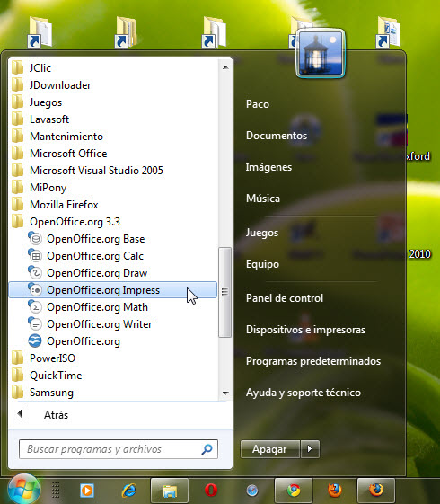
Task: Open Windows Explorer from taskbar
Action: coord(170,491)
